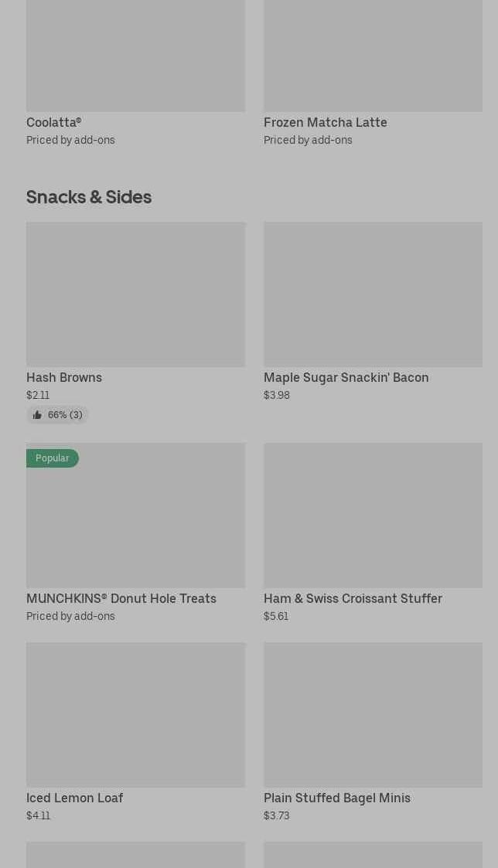Click the Iced Lemon Loaf image

pos(135,715)
